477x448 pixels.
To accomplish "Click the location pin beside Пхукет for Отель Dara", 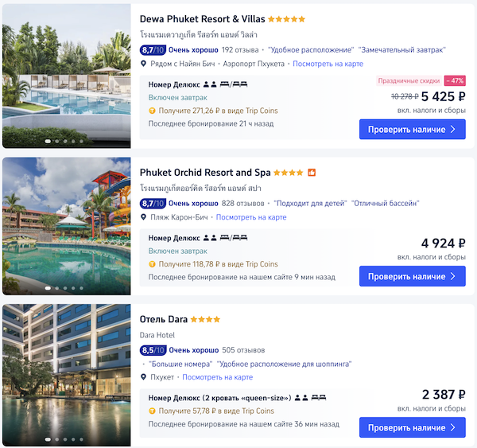I will tap(144, 377).
